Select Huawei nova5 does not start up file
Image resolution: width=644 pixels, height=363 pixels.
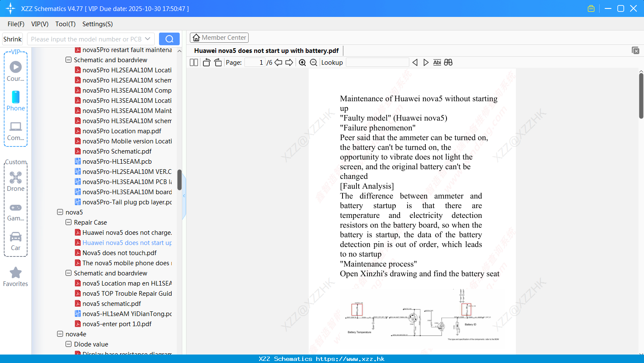(x=123, y=243)
